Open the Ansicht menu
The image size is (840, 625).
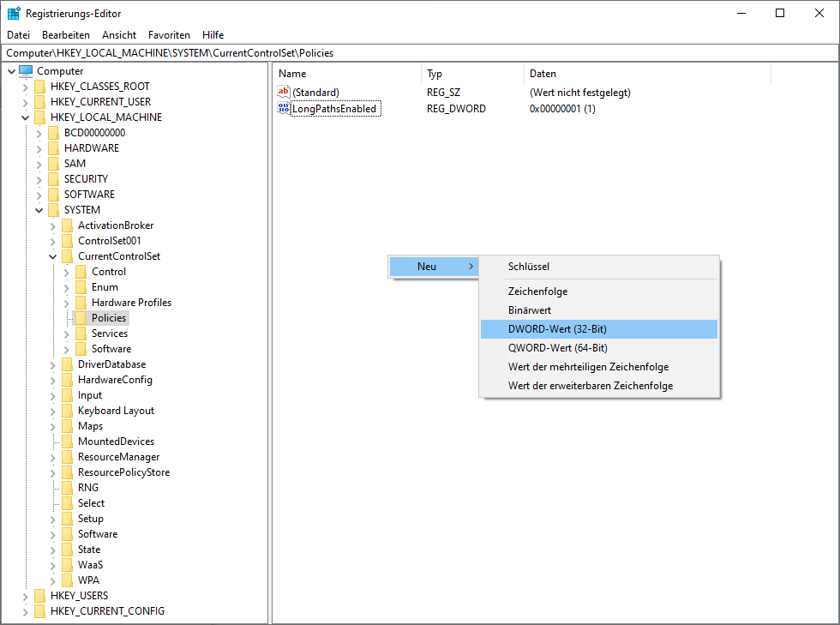[119, 35]
